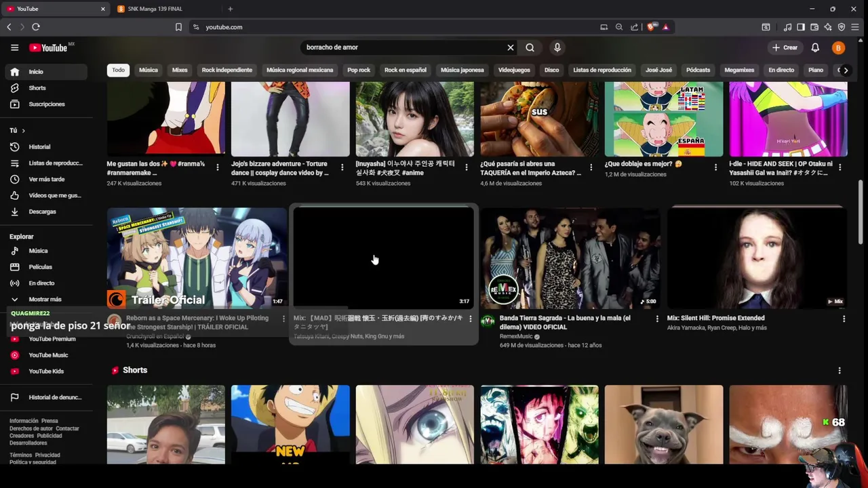Select the Música japonesa chip

(x=462, y=70)
